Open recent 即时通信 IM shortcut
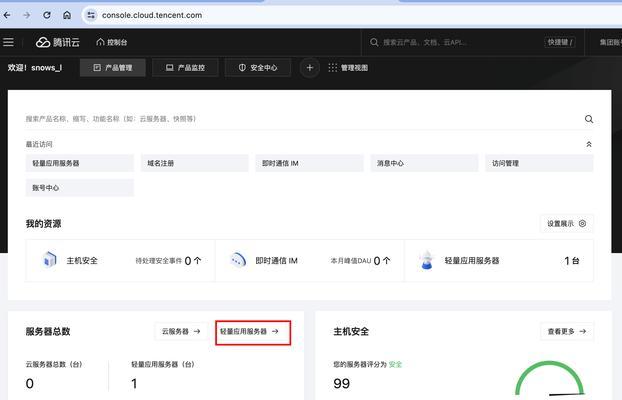The image size is (622, 400). click(309, 163)
